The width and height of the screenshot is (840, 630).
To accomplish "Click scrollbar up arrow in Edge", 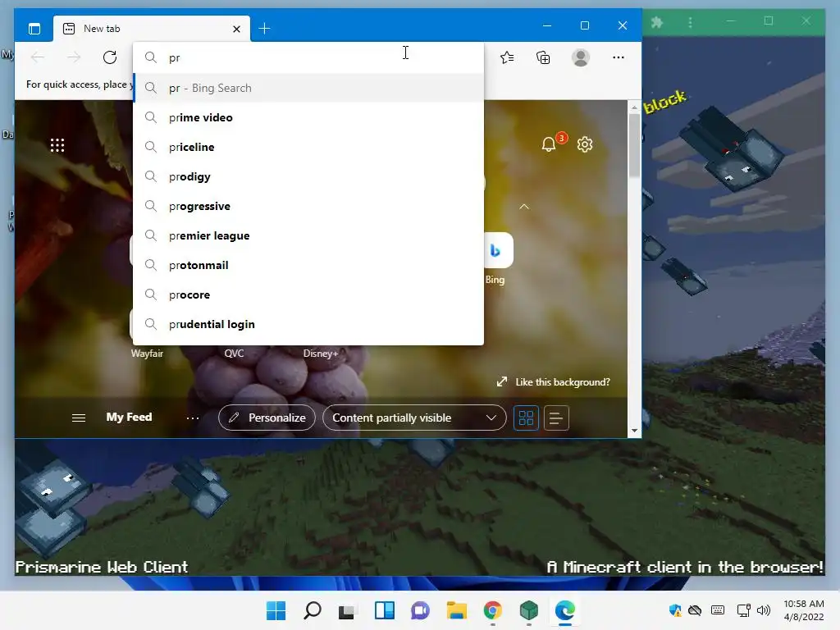I will click(634, 107).
